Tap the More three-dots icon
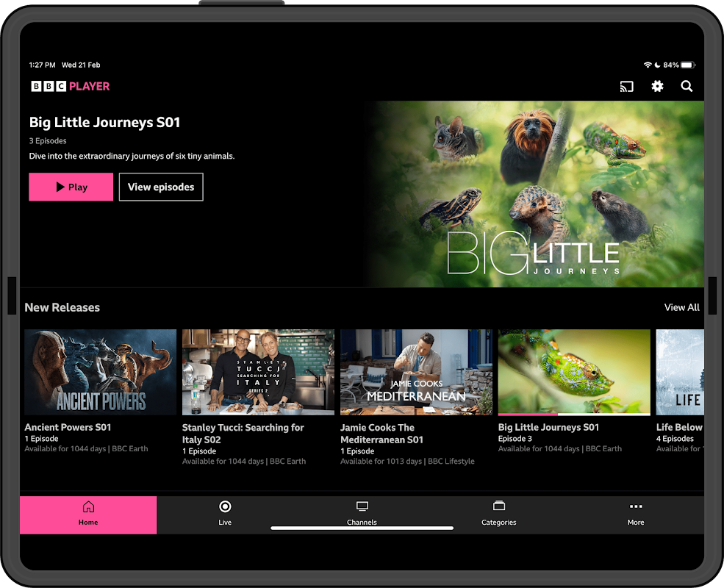 click(636, 506)
